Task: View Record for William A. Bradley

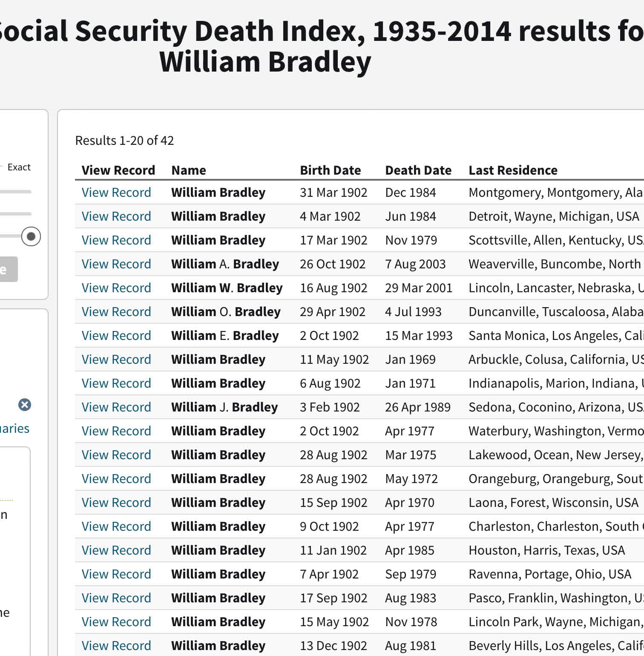Action: [x=116, y=264]
